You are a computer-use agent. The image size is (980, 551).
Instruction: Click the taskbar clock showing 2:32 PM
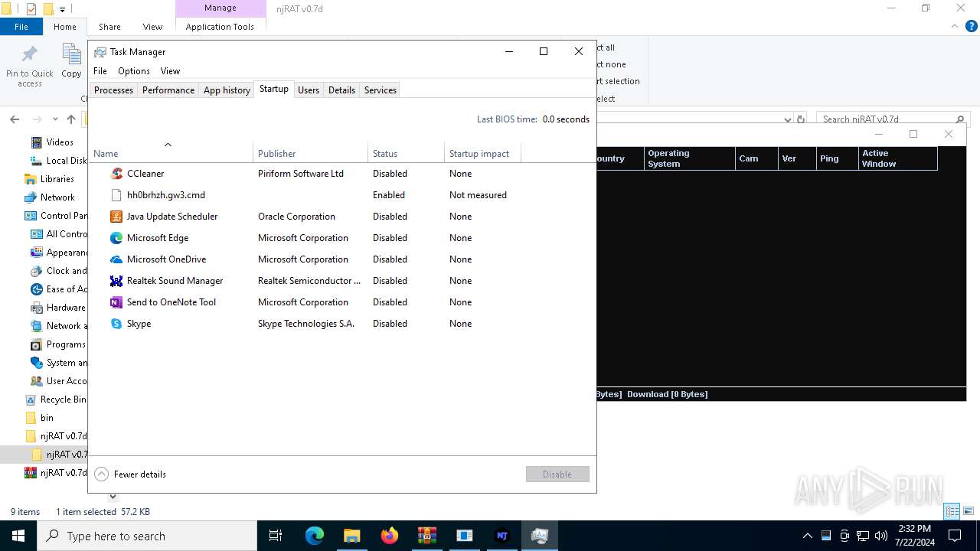(x=913, y=536)
